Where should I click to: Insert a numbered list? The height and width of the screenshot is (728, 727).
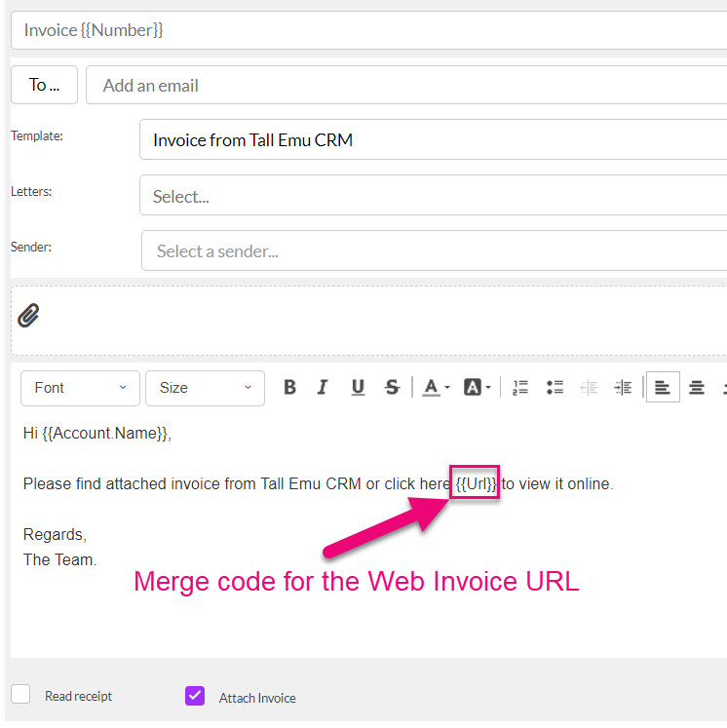click(x=520, y=387)
